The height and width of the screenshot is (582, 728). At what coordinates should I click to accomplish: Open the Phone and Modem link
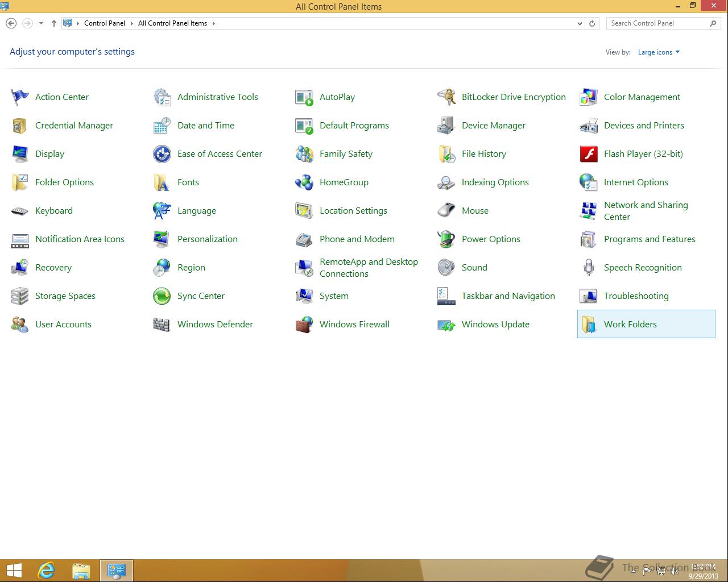click(x=357, y=239)
